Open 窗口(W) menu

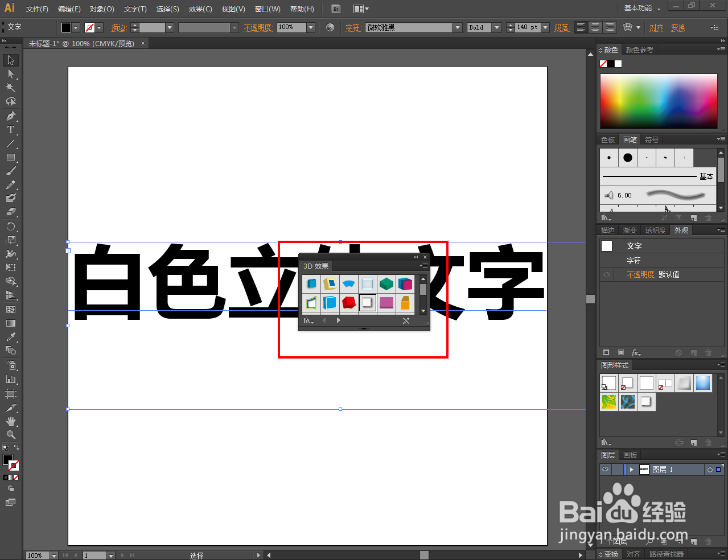tap(268, 9)
